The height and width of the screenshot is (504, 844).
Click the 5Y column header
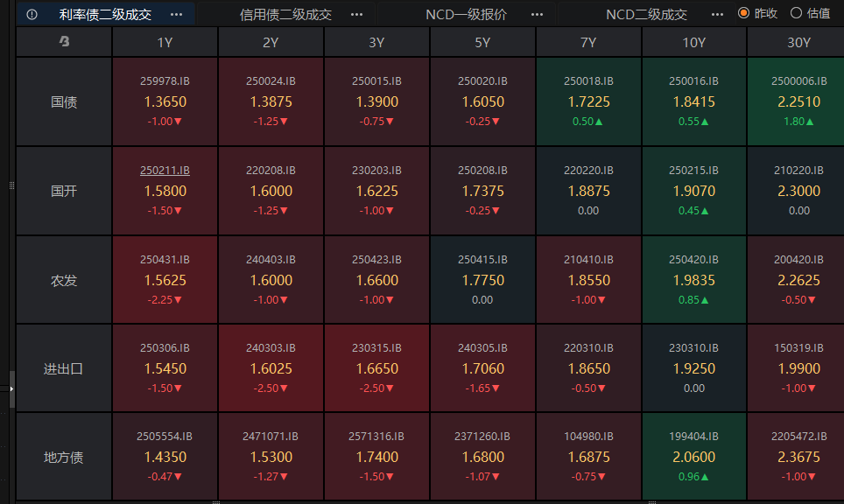tap(482, 42)
